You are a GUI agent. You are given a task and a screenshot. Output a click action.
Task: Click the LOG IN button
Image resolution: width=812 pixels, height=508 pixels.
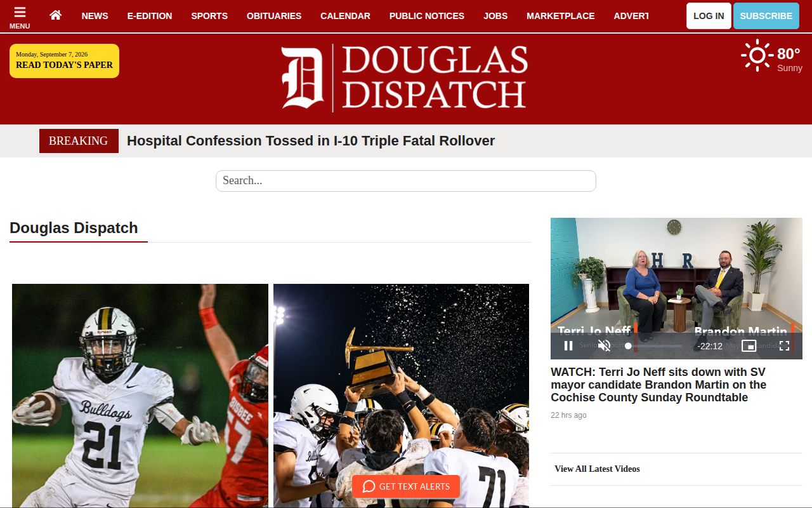click(709, 16)
